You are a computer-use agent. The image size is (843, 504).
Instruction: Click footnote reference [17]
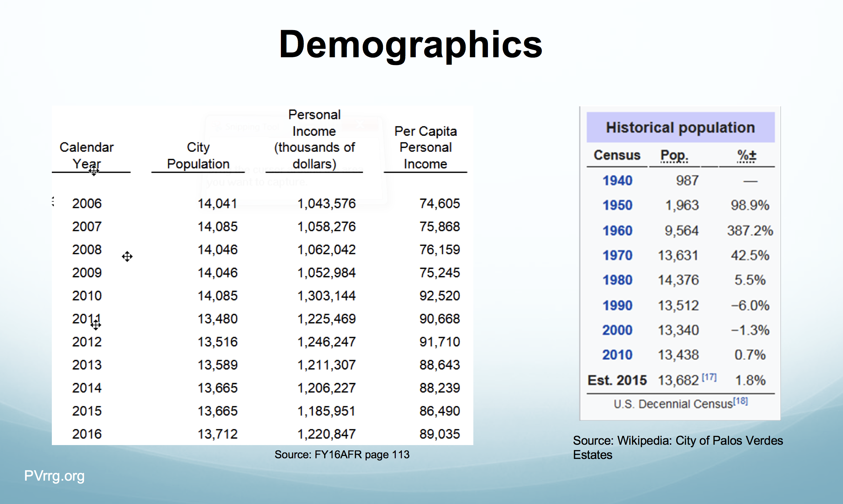click(709, 377)
